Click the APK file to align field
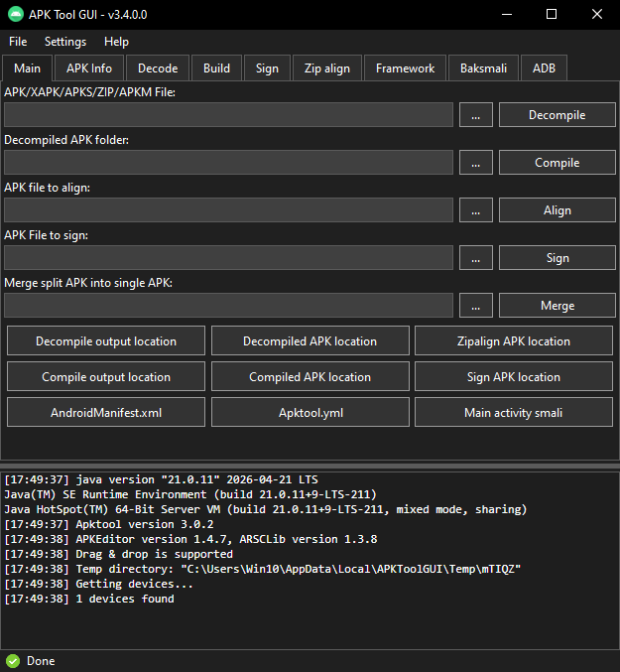The height and width of the screenshot is (672, 620). 228,209
